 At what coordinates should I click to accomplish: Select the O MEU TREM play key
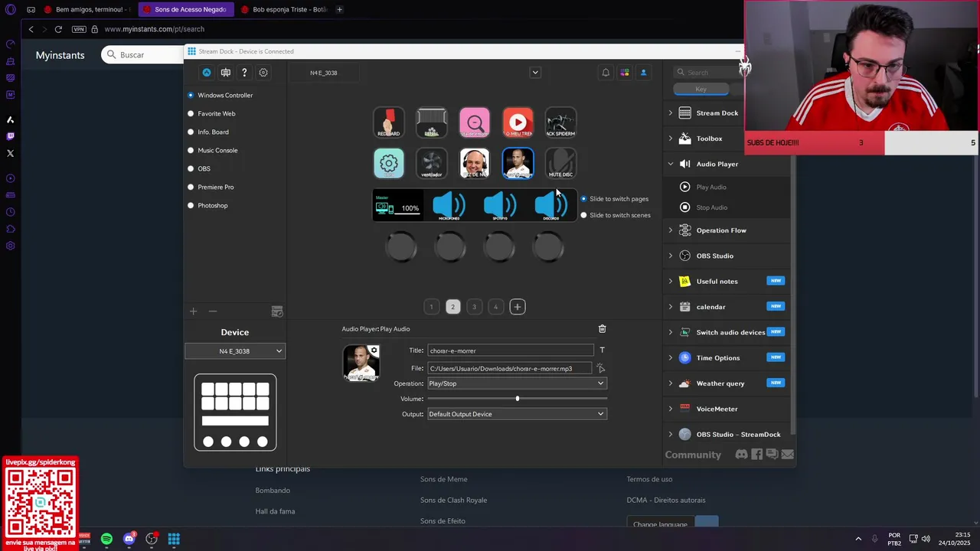click(x=518, y=122)
